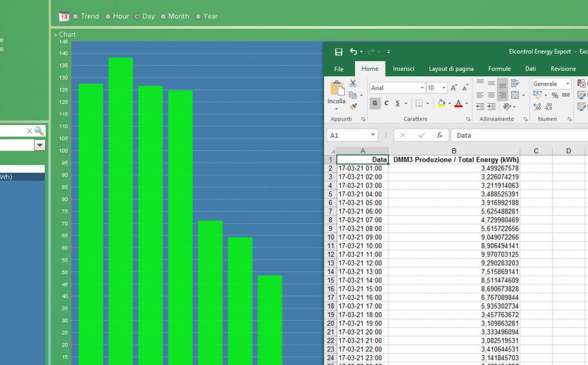This screenshot has width=588, height=365.
Task: Click the formula bar containing Data
Action: pyautogui.click(x=517, y=135)
